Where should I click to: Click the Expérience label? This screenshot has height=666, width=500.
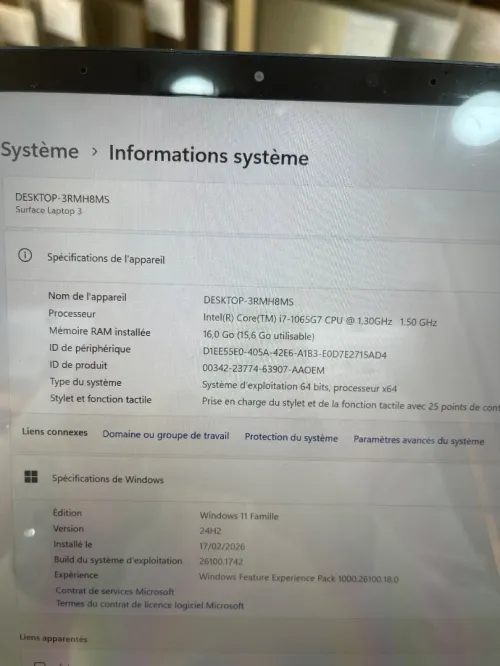tap(76, 575)
